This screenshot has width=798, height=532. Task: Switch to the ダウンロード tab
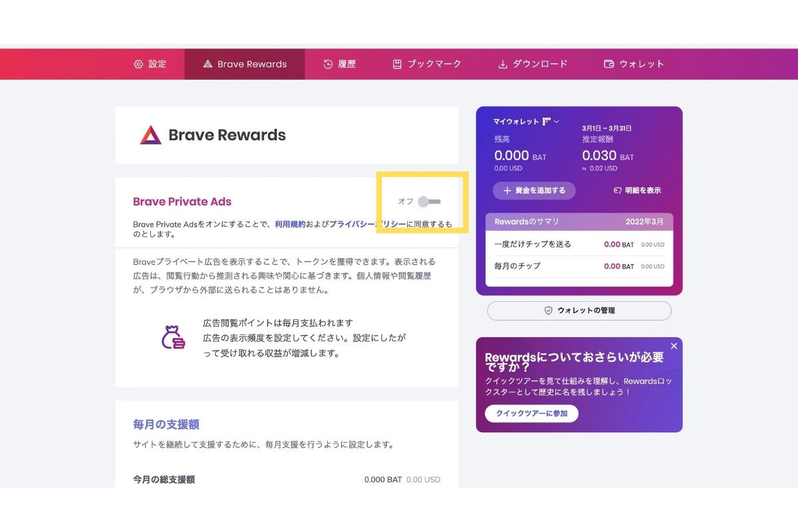(539, 65)
